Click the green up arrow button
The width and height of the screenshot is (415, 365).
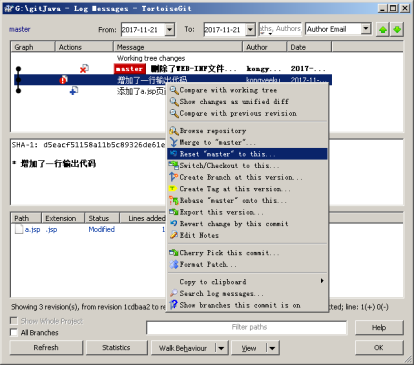point(383,30)
